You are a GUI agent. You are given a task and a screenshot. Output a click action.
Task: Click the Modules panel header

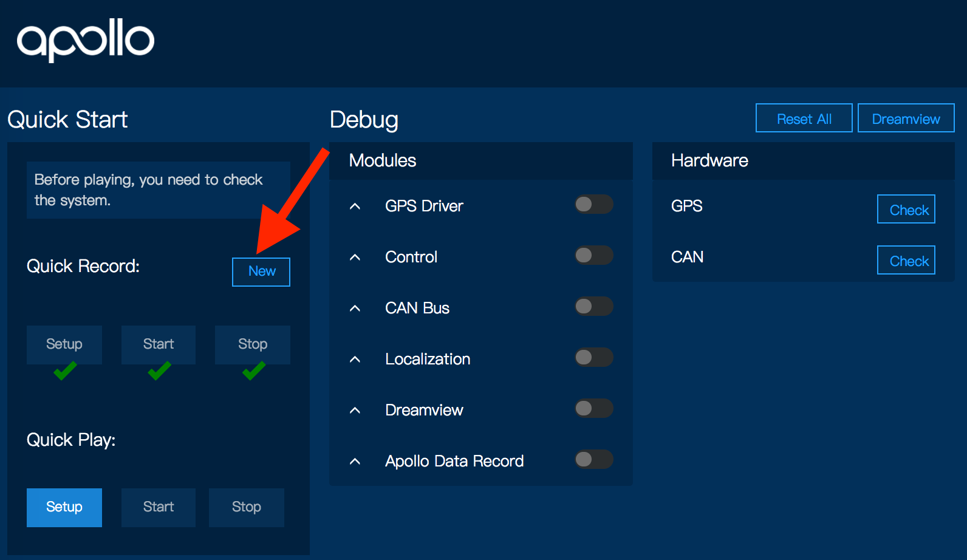pos(481,161)
